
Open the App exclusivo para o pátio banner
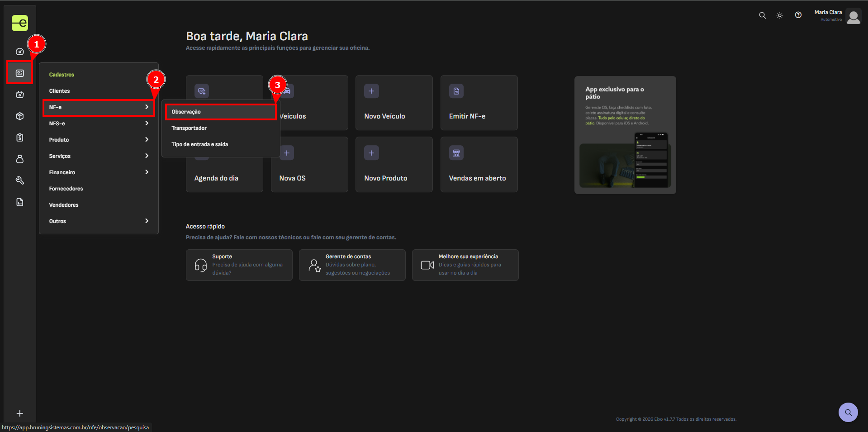click(x=625, y=135)
